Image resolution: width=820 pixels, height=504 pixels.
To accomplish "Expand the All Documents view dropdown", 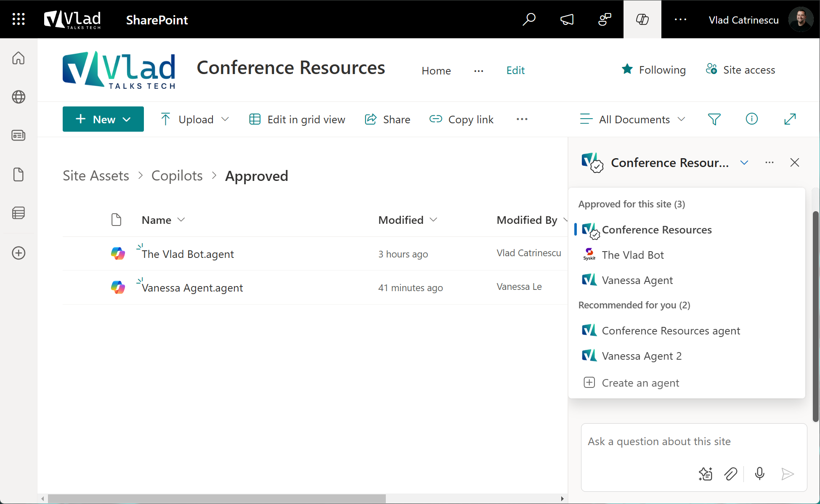I will [682, 119].
